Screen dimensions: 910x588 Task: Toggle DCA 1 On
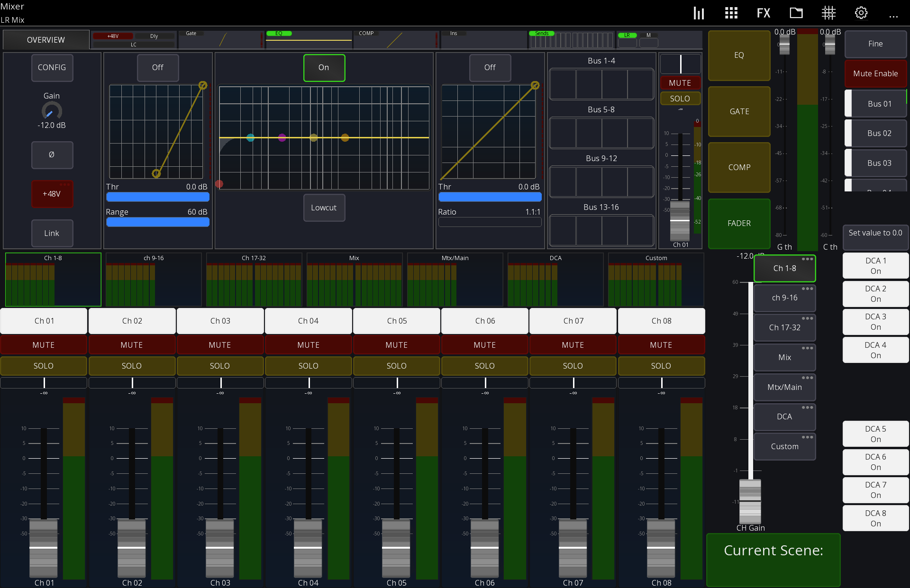pyautogui.click(x=875, y=266)
